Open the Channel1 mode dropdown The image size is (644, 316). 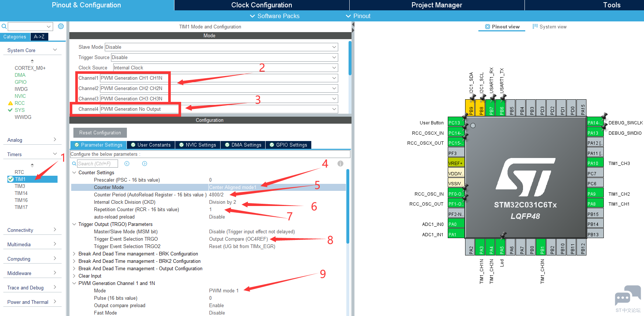pos(219,78)
